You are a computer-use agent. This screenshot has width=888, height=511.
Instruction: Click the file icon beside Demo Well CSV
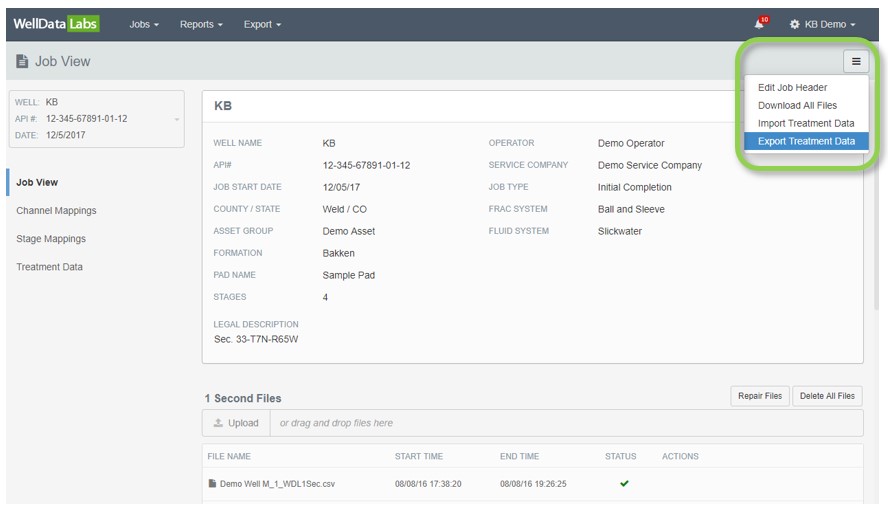(x=212, y=484)
